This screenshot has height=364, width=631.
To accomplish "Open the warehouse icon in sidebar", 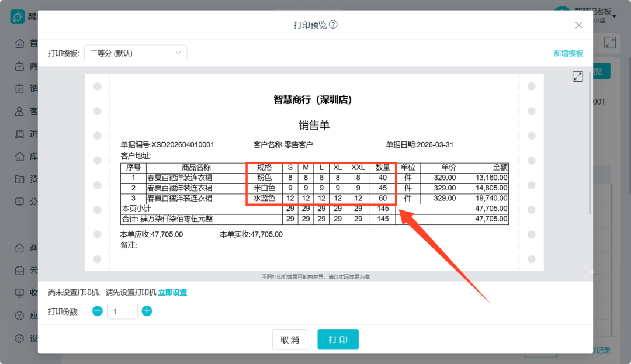I will [20, 157].
